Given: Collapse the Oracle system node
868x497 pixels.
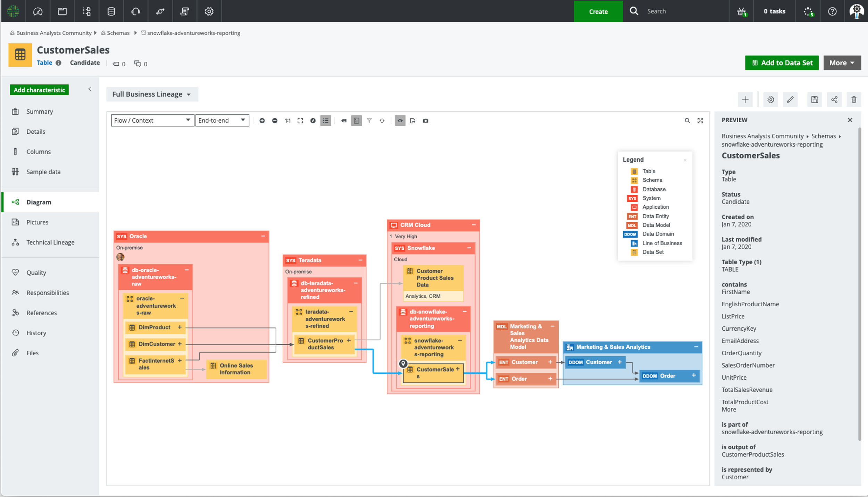Looking at the screenshot, I should 263,236.
